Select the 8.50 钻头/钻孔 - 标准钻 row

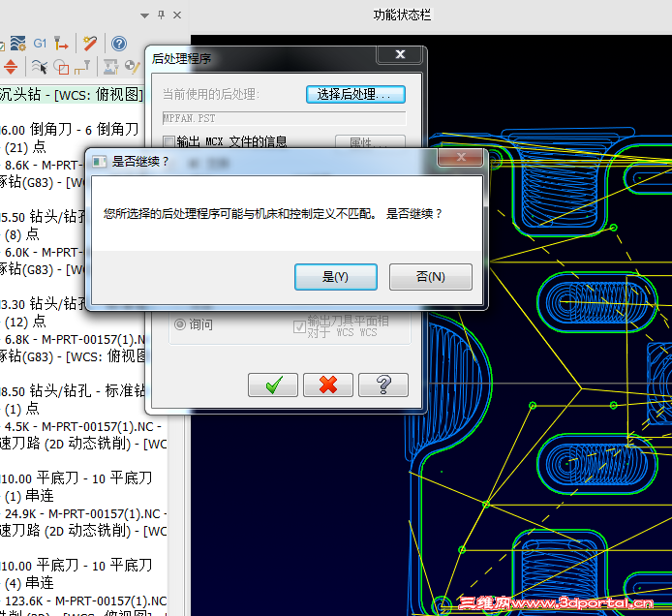coord(73,391)
